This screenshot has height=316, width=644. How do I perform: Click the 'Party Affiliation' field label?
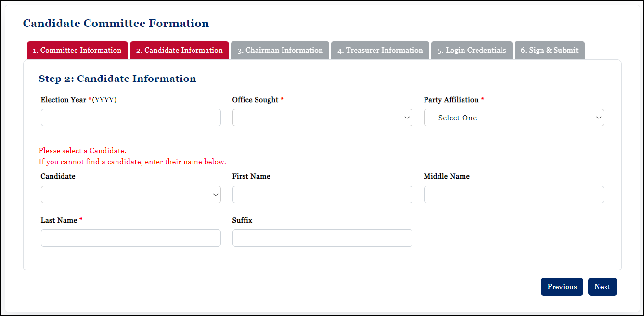coord(451,100)
